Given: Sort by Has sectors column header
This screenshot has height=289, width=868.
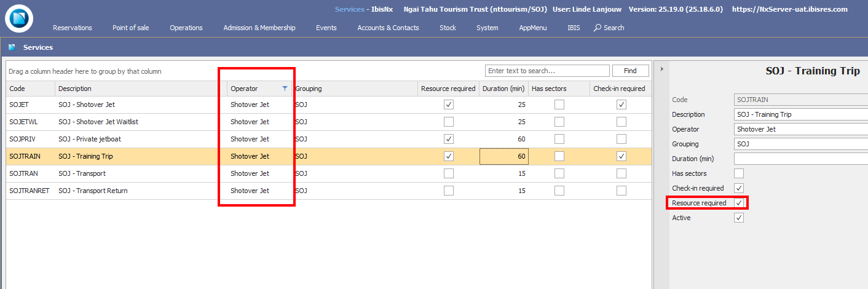Looking at the screenshot, I should click(559, 89).
